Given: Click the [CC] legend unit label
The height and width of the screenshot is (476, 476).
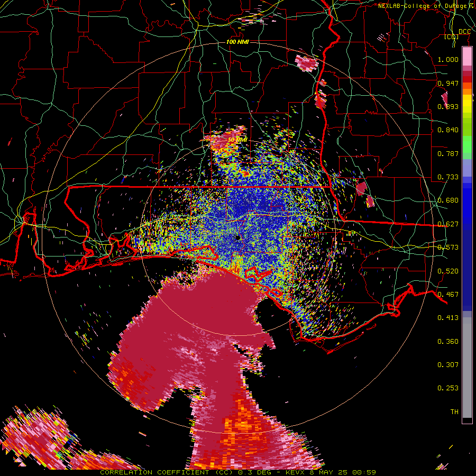Looking at the screenshot, I should [x=452, y=36].
